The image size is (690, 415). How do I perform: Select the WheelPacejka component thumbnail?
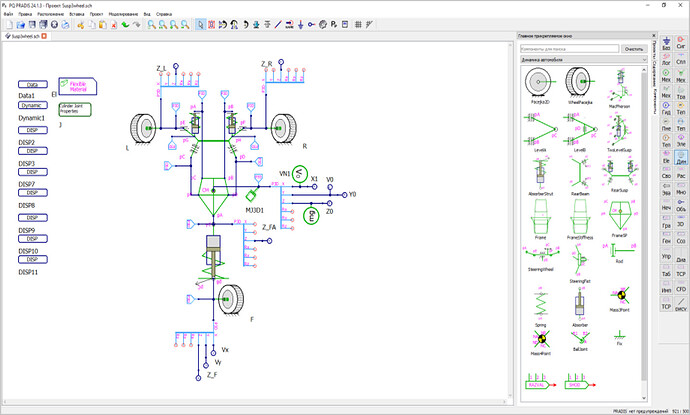click(580, 85)
